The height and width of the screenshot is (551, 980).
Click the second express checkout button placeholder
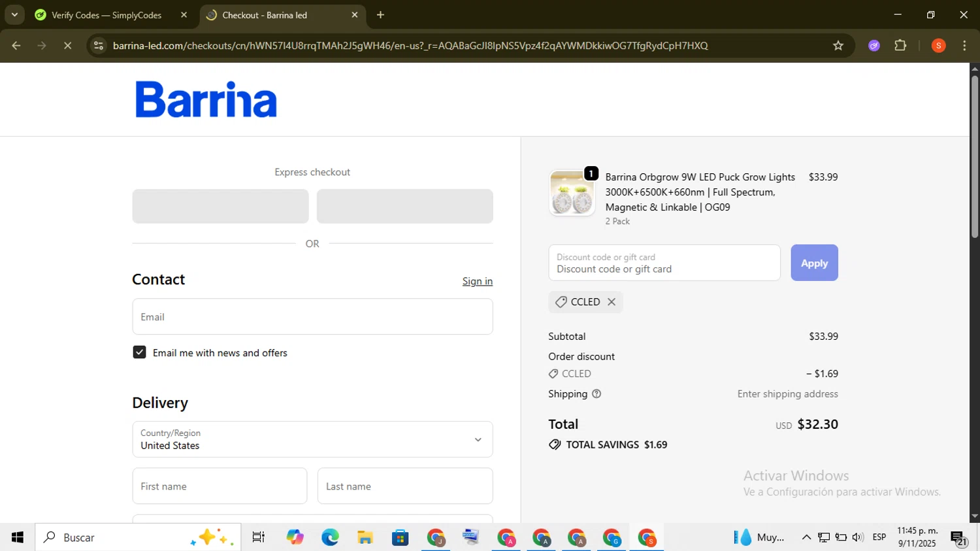[405, 207]
